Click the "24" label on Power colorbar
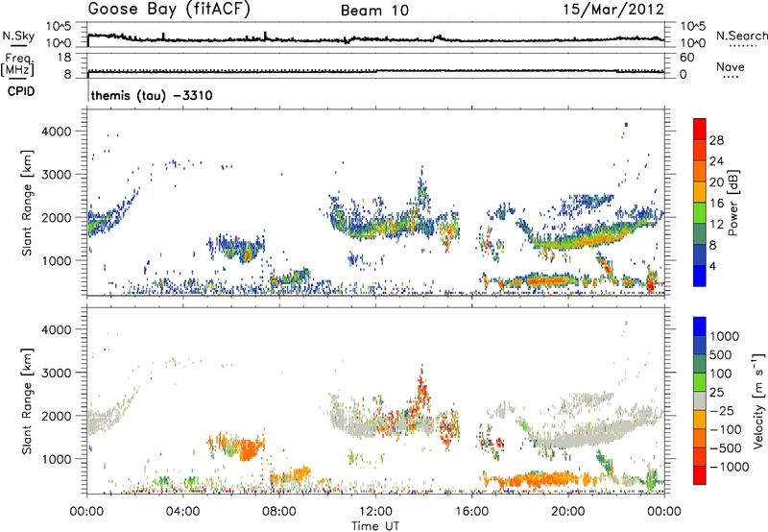The height and width of the screenshot is (532, 768). 716,161
